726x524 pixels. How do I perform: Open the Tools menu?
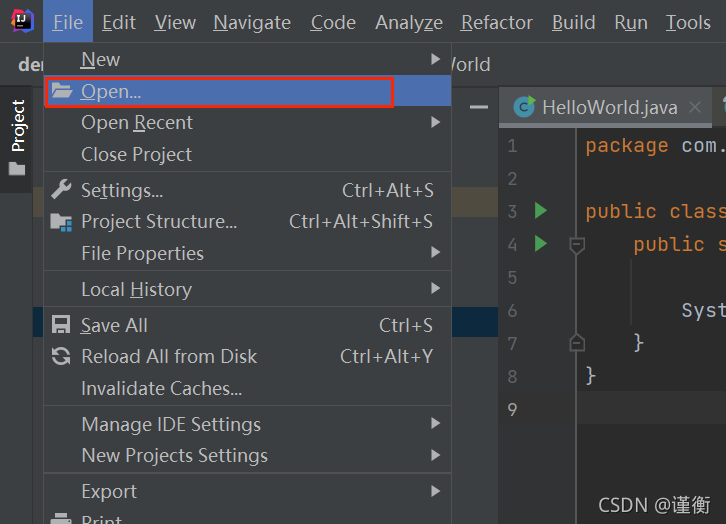688,22
